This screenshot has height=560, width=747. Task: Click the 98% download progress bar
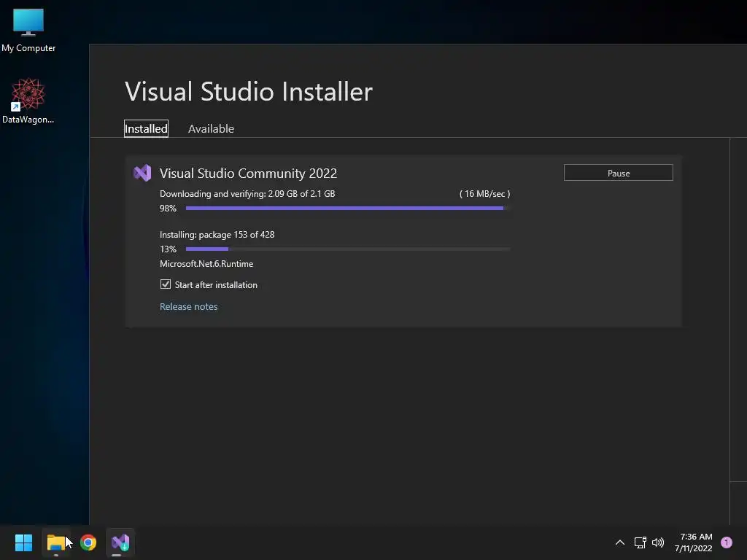click(x=348, y=208)
